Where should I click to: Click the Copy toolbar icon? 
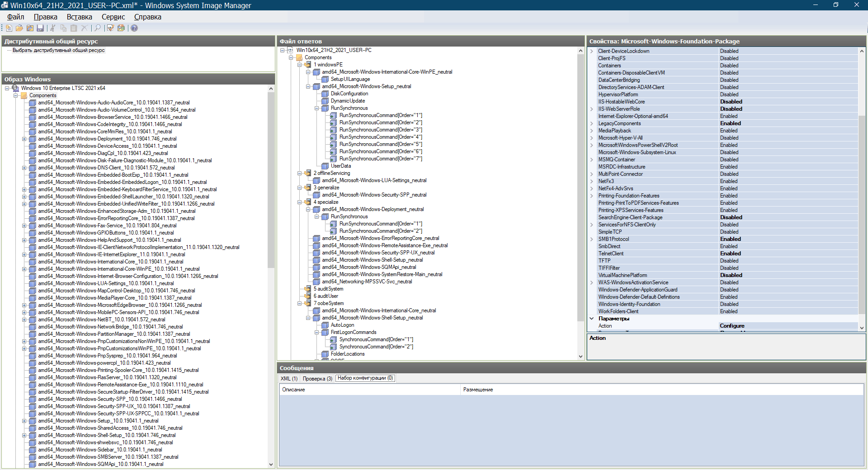[63, 28]
